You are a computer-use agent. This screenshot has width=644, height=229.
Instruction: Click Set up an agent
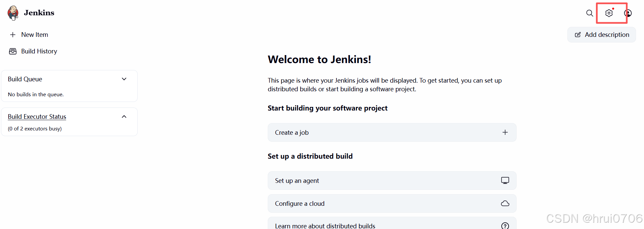point(392,181)
